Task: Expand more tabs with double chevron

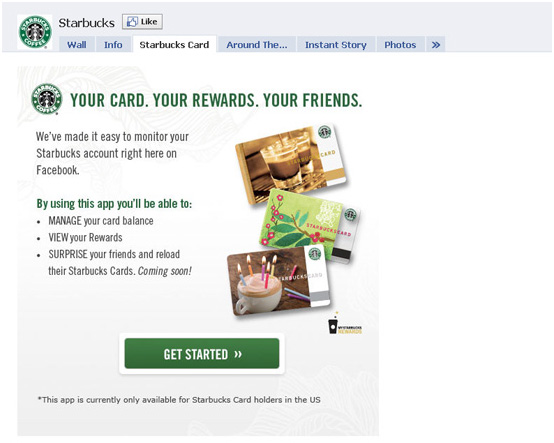Action: 436,45
